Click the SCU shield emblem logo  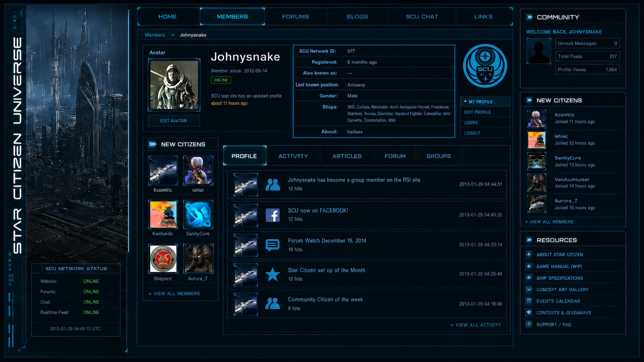coord(485,66)
